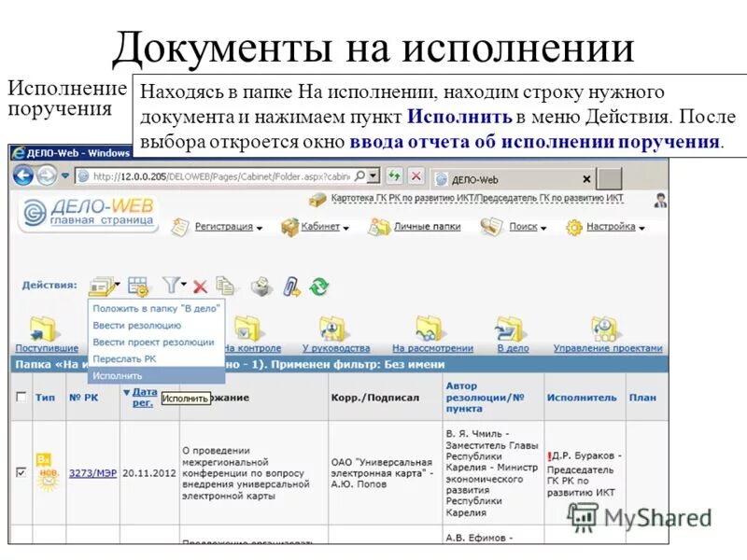747x560 pixels.
Task: Click the user profile icon at top right
Action: click(x=660, y=201)
